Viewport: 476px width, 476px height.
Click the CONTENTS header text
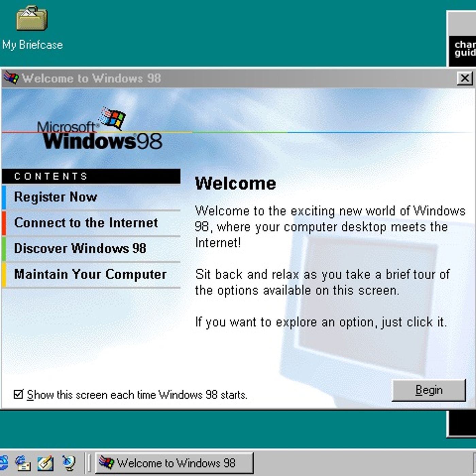(x=51, y=176)
